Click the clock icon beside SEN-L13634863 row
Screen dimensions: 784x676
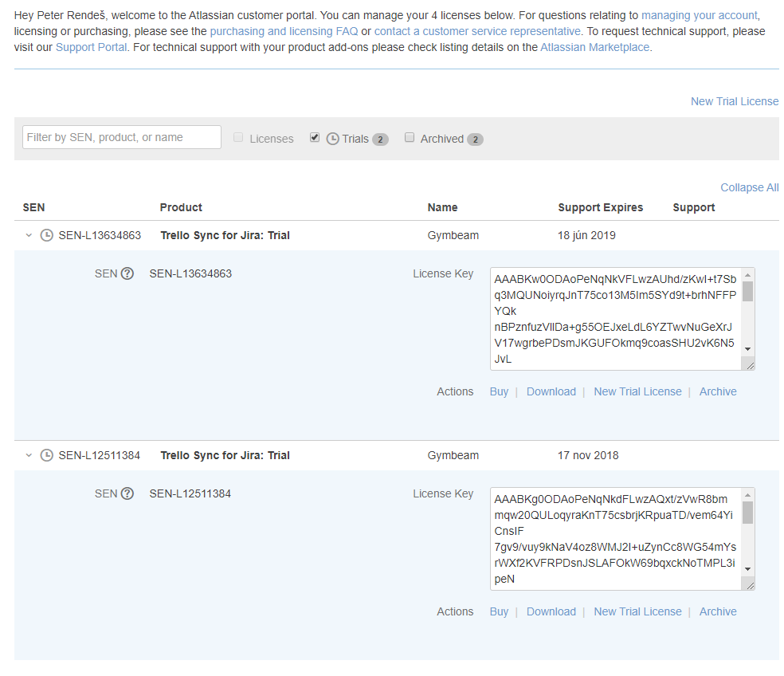(46, 235)
